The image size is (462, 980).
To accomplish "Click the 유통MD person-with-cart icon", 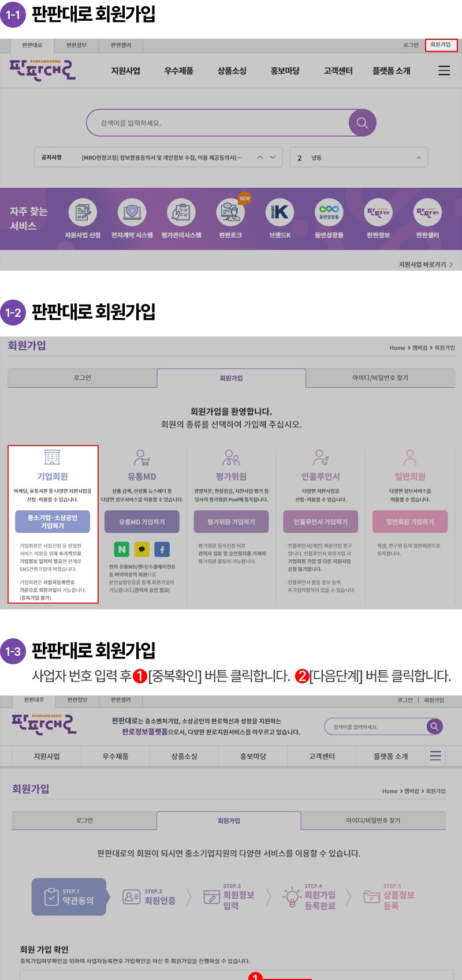I will (142, 458).
